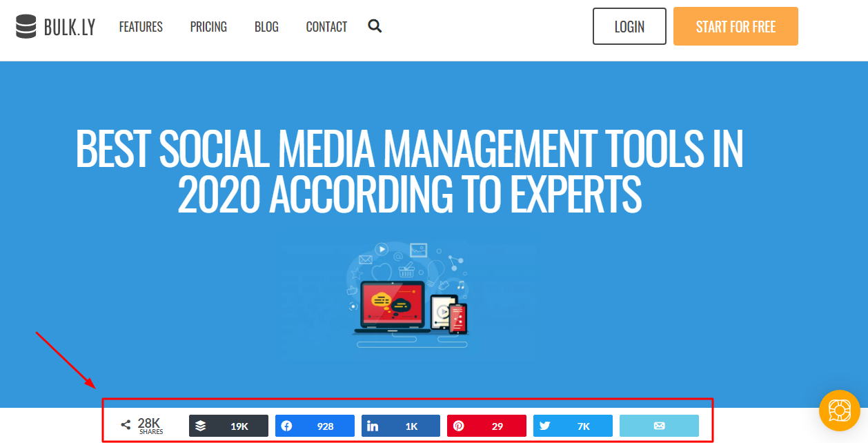868x443 pixels.
Task: Pin on Pinterest button showing 29
Action: click(x=486, y=426)
